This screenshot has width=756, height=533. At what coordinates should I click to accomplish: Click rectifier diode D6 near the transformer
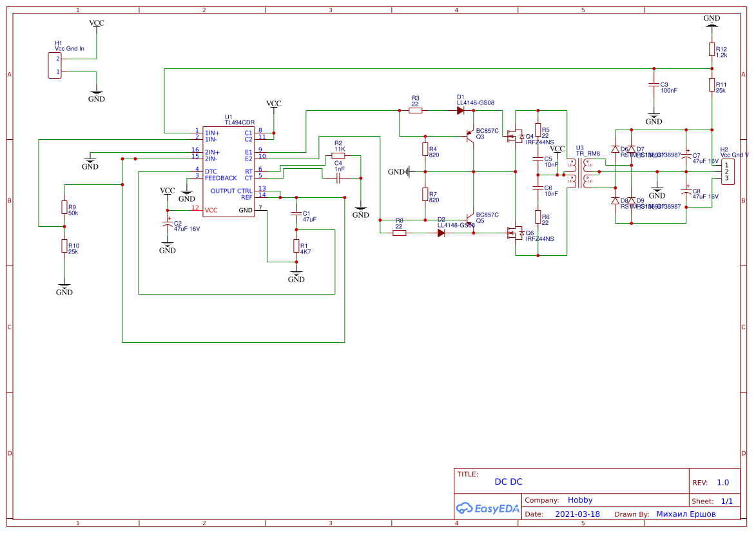617,150
